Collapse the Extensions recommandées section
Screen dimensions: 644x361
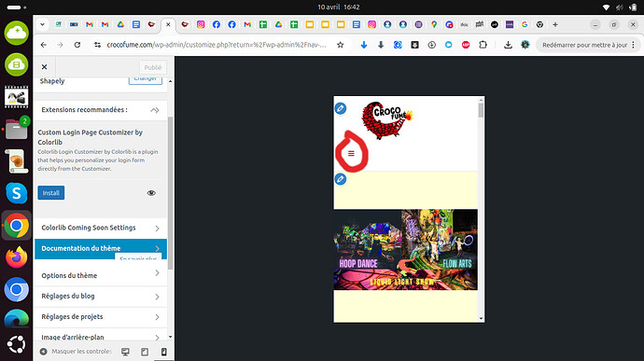[154, 110]
